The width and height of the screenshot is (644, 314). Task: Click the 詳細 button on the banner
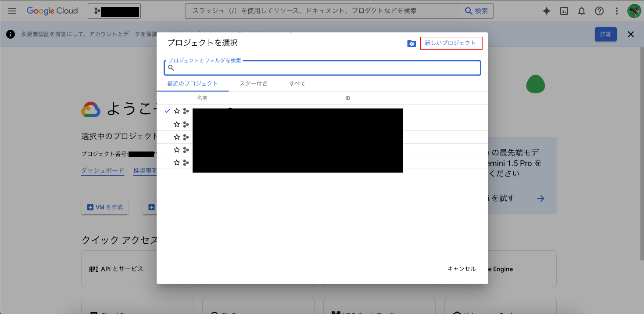(x=606, y=34)
